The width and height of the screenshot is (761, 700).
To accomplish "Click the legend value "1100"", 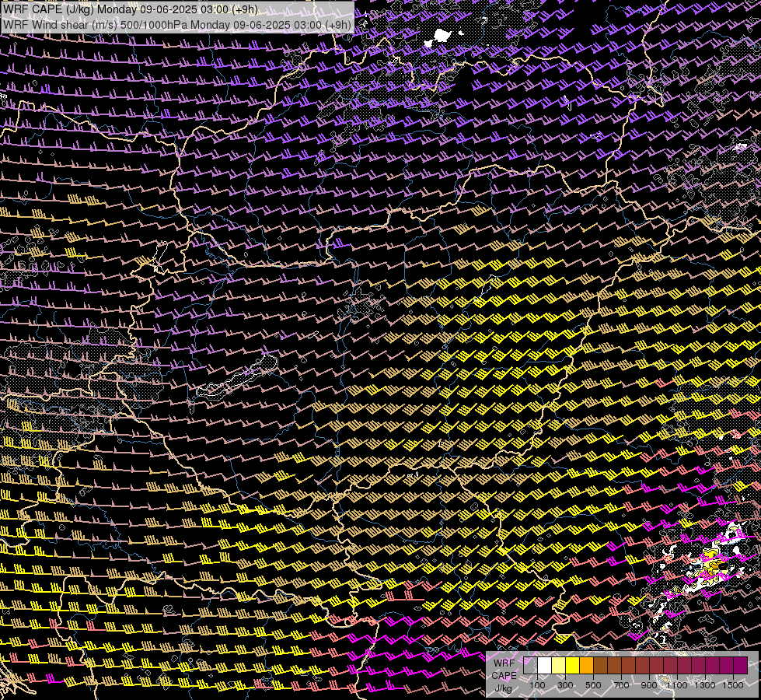I will coord(677,685).
